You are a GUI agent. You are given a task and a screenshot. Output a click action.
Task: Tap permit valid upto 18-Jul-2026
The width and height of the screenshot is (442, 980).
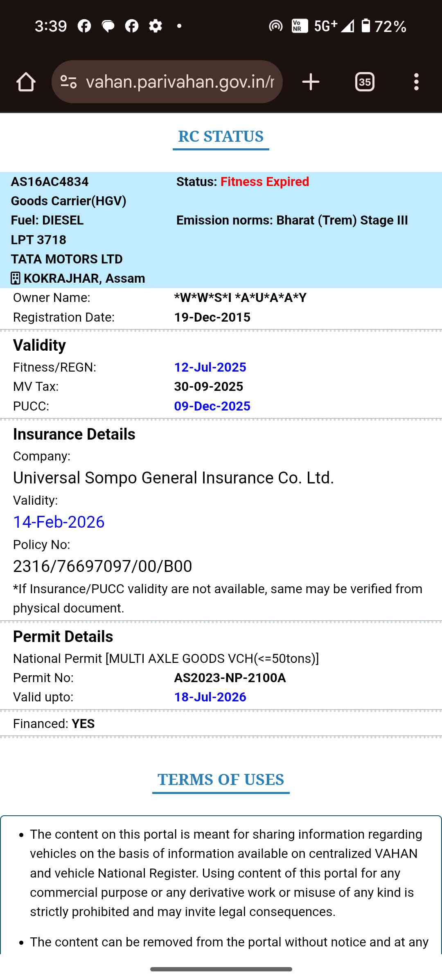(x=210, y=697)
